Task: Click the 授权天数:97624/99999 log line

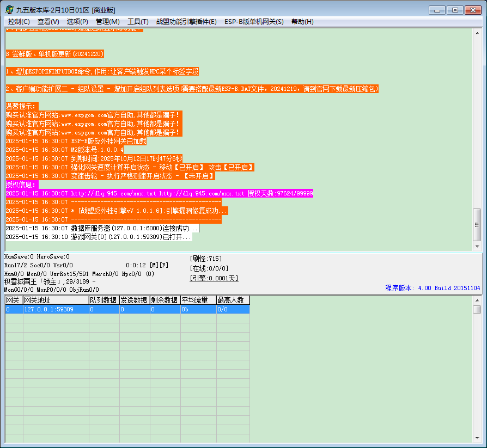Action: [159, 193]
